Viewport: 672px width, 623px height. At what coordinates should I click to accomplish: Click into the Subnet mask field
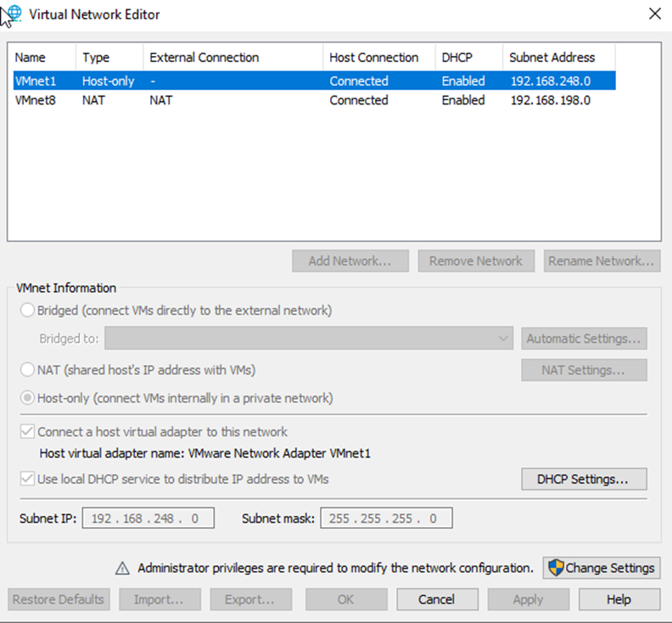click(386, 518)
